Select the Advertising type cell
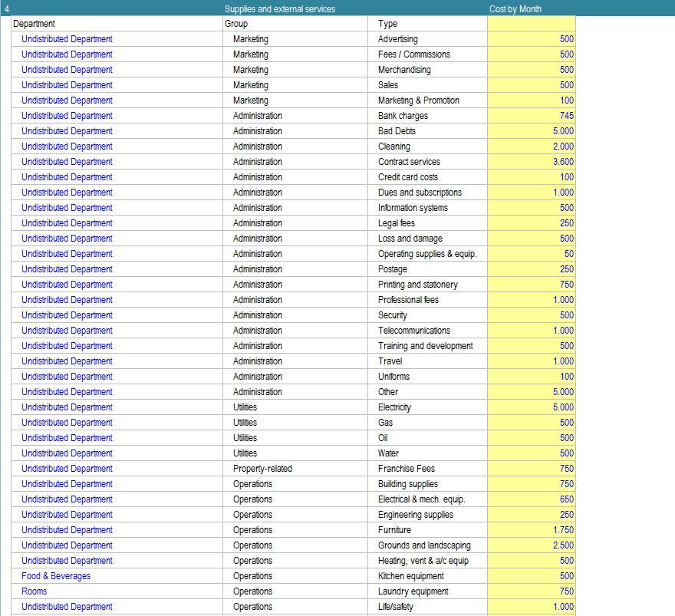This screenshot has width=675, height=616. click(427, 39)
